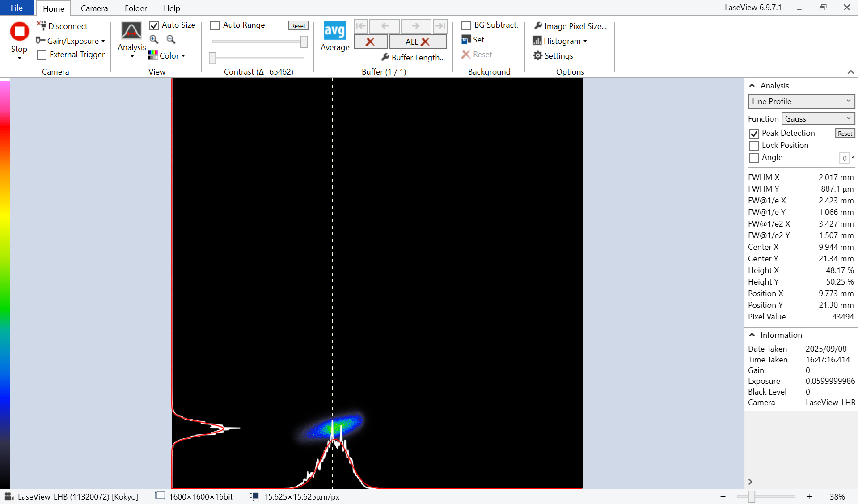Switch to the Folder tab
The width and height of the screenshot is (858, 504).
[136, 8]
